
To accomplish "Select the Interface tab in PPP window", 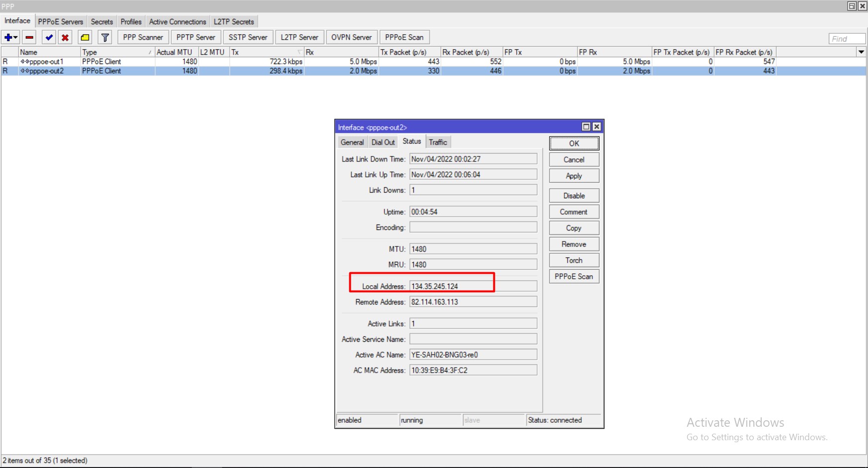I will [17, 21].
